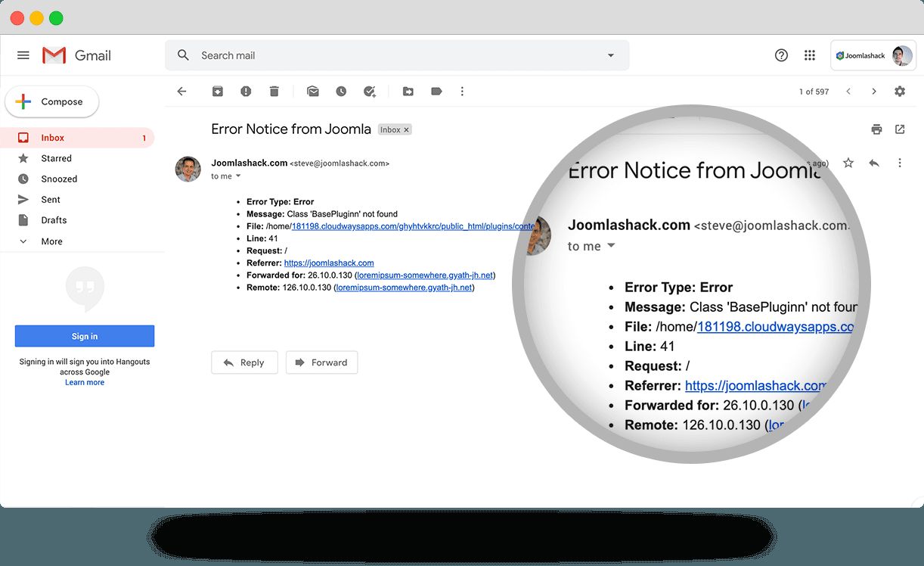The height and width of the screenshot is (566, 924).
Task: Add this email to Tasks
Action: click(370, 92)
